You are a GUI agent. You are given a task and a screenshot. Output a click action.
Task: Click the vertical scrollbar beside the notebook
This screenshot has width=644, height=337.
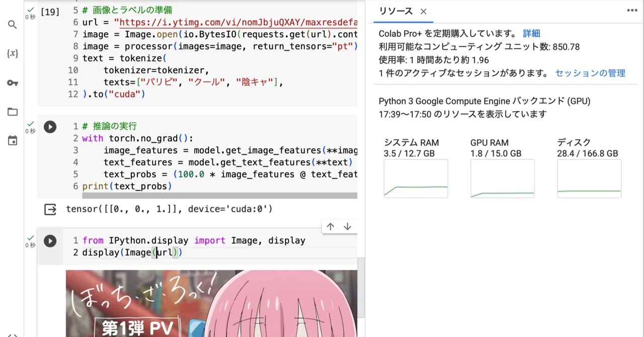[x=361, y=287]
